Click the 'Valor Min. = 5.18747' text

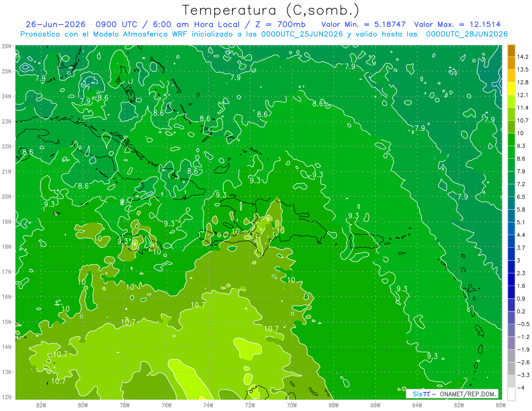[363, 24]
